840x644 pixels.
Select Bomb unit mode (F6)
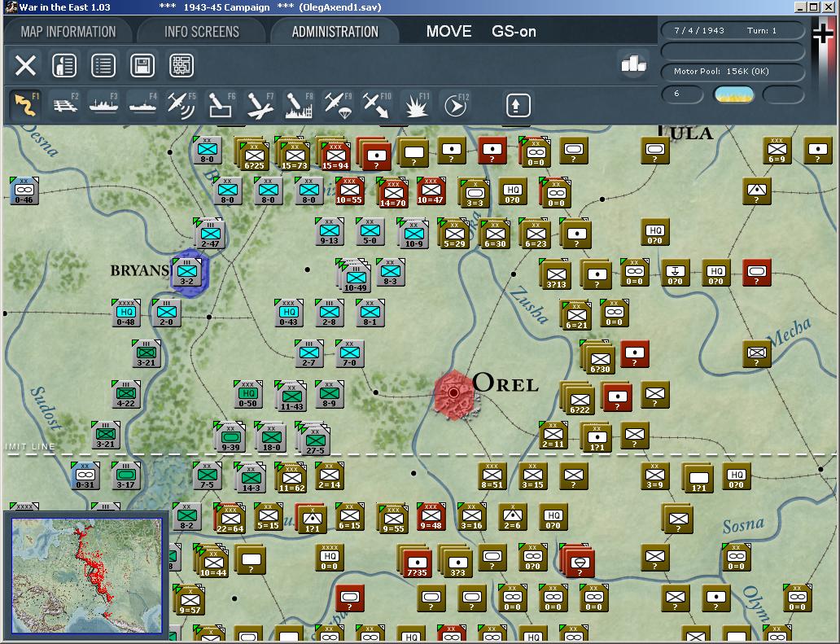[x=221, y=105]
